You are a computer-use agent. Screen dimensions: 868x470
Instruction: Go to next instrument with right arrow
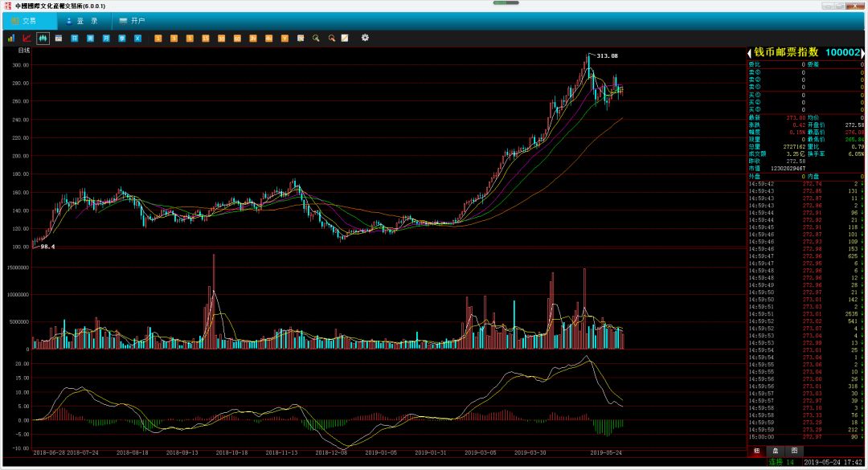(862, 53)
